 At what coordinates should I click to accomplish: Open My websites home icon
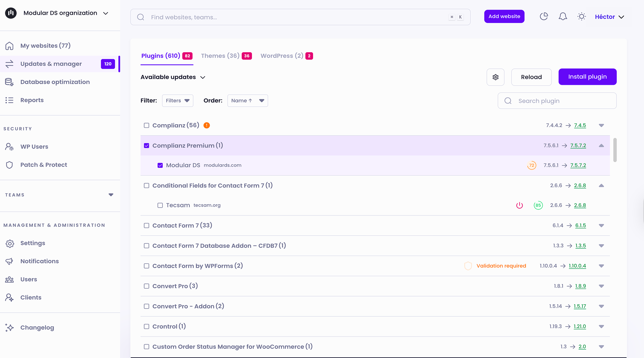click(10, 46)
